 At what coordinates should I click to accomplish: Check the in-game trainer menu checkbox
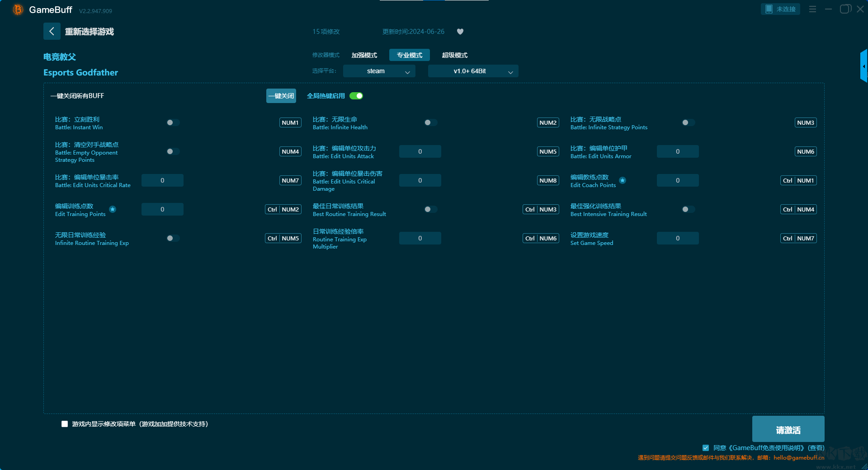tap(65, 424)
